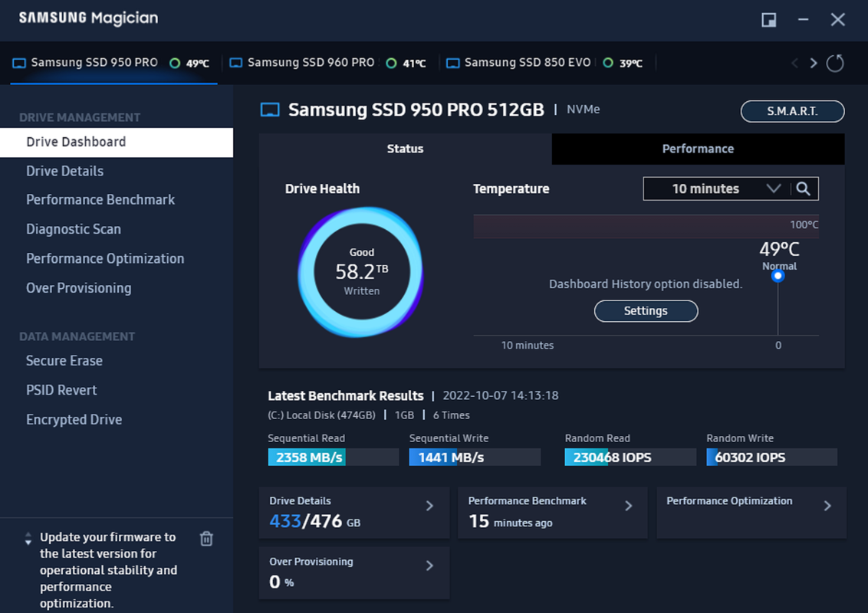The width and height of the screenshot is (868, 613).
Task: Open PSID Revert in sidebar
Action: pyautogui.click(x=61, y=390)
